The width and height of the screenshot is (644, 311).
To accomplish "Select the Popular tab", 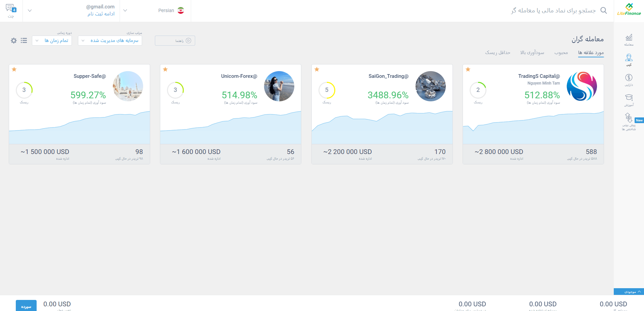I will pyautogui.click(x=561, y=53).
